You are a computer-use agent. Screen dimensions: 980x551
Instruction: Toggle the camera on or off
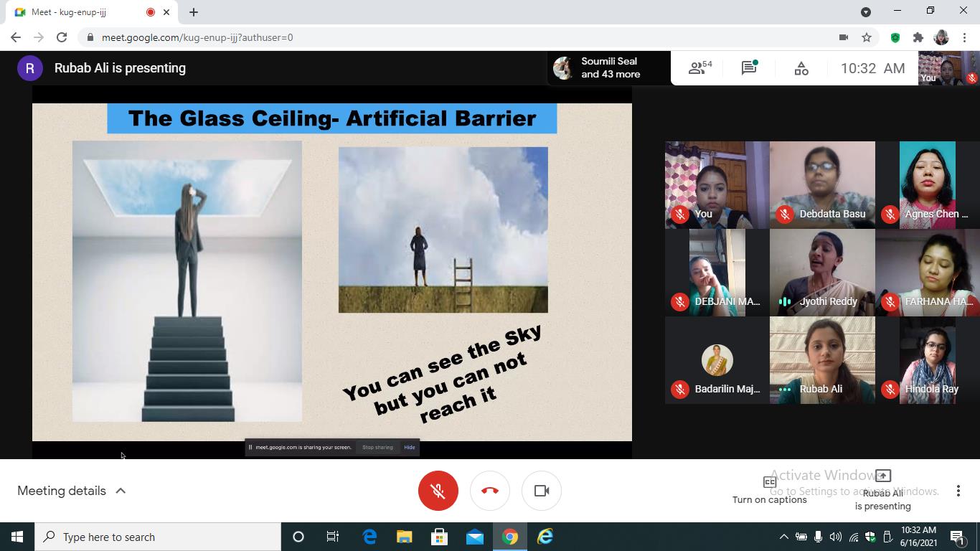point(542,491)
